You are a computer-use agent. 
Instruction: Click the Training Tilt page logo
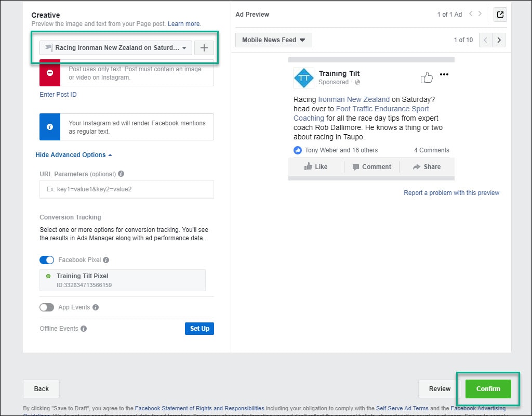point(303,78)
